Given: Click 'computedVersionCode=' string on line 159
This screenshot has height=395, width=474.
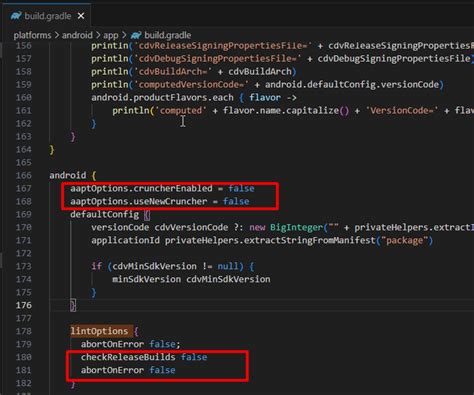Looking at the screenshot, I should (191, 85).
